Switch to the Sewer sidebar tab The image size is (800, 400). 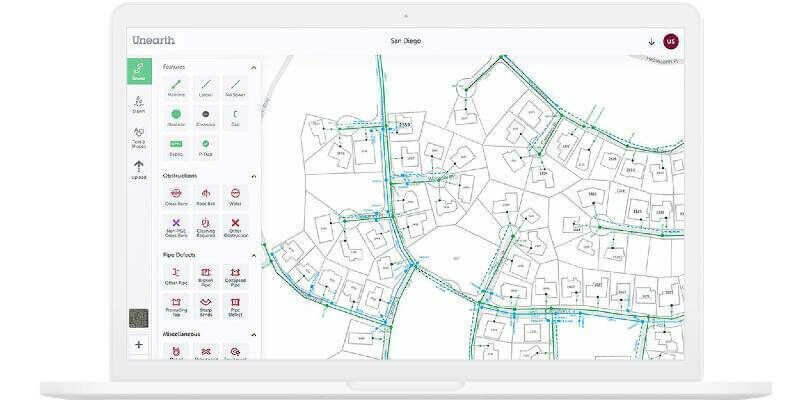(139, 71)
